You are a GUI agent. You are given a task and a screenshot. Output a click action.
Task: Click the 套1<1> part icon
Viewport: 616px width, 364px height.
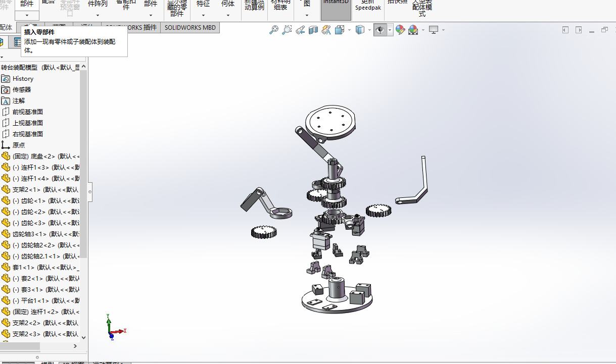6,268
